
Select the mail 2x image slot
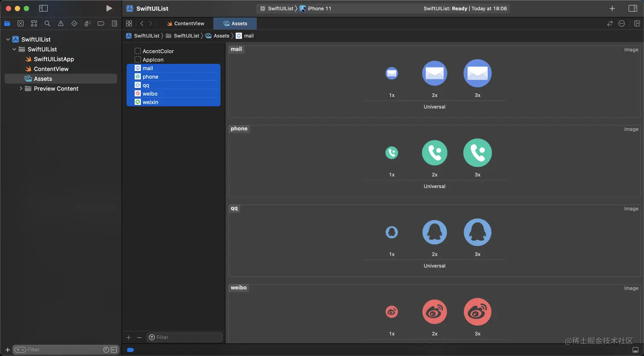click(x=434, y=74)
